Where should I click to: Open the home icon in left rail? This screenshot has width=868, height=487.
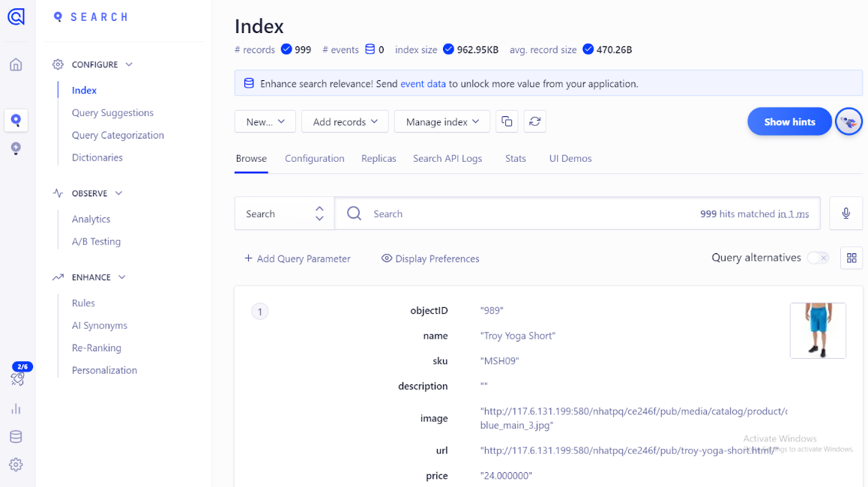tap(16, 64)
